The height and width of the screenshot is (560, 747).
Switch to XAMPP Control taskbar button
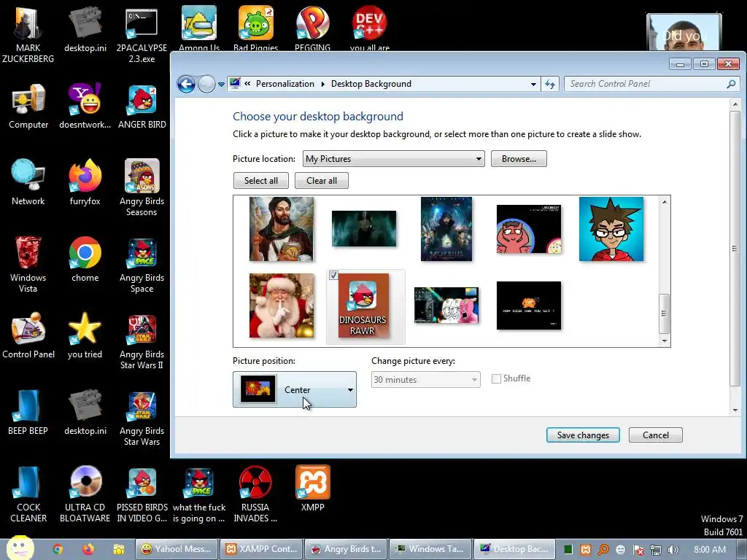(262, 549)
